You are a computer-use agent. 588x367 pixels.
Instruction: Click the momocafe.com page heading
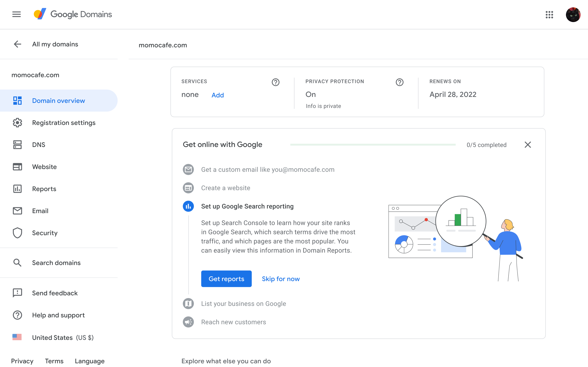tap(163, 45)
